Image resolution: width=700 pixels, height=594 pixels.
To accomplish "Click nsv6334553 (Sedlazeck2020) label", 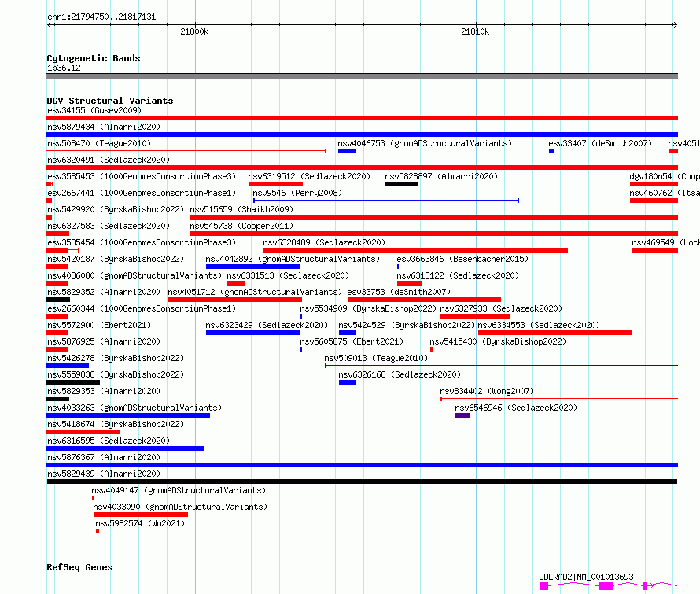I will 539,325.
